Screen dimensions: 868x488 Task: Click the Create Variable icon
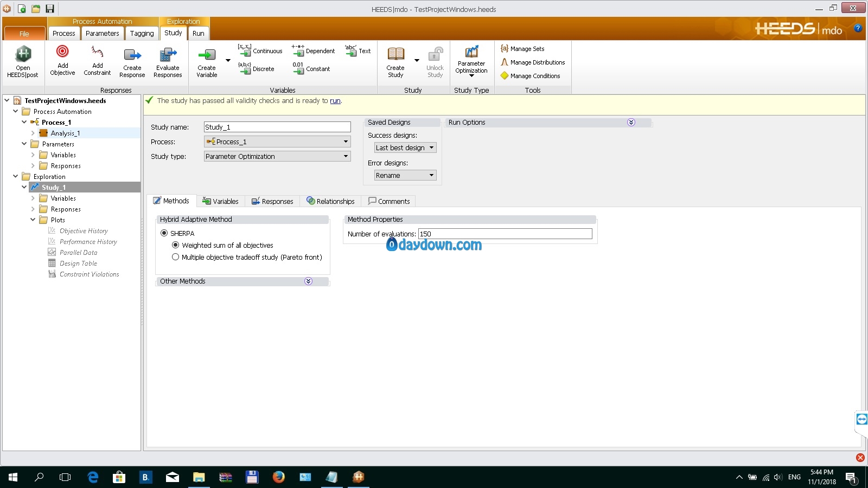coord(207,55)
